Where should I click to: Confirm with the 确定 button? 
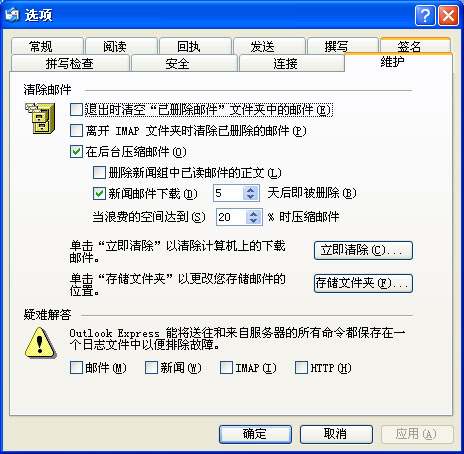[255, 434]
